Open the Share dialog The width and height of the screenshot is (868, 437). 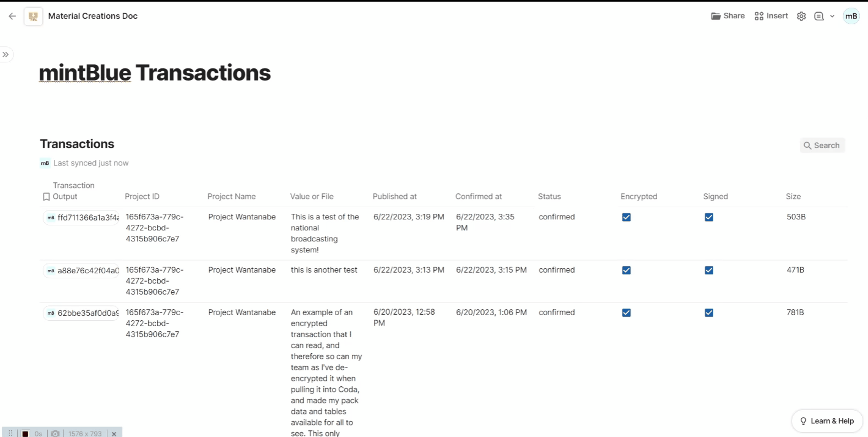coord(728,16)
